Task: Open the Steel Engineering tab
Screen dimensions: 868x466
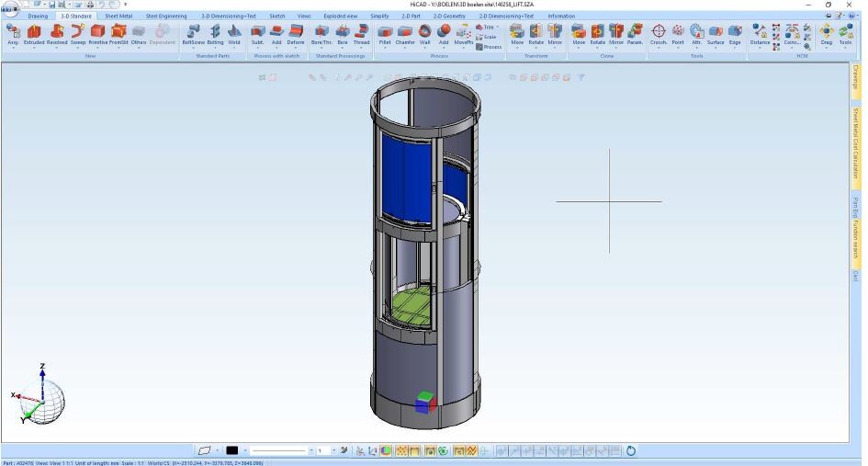Action: (165, 16)
